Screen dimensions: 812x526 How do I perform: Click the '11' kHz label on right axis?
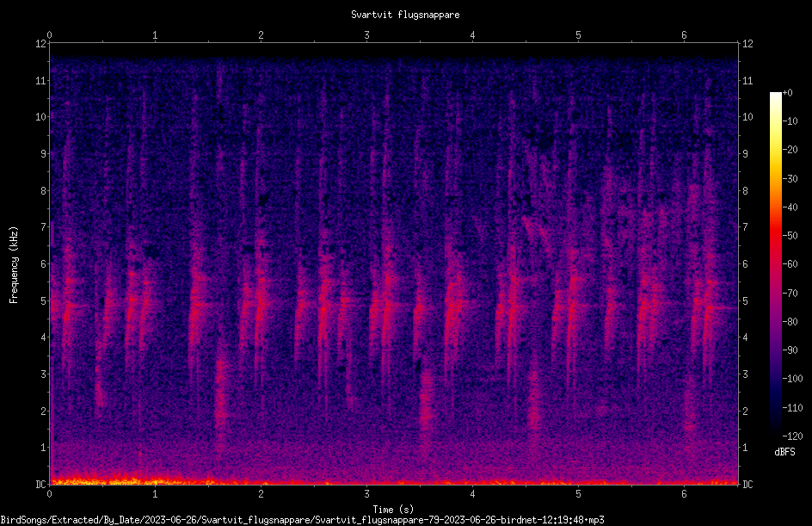pyautogui.click(x=747, y=80)
